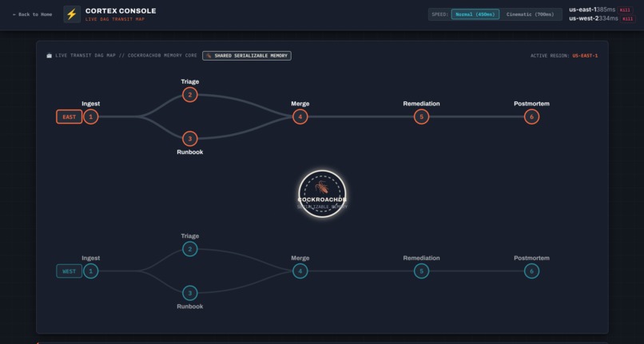Select East Triage node 2

189,95
